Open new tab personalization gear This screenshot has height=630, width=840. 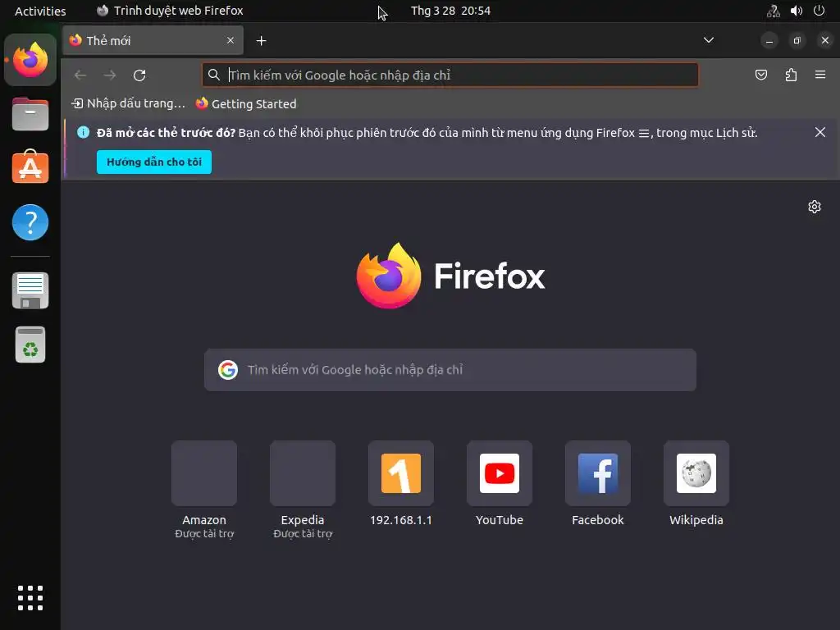(x=815, y=207)
